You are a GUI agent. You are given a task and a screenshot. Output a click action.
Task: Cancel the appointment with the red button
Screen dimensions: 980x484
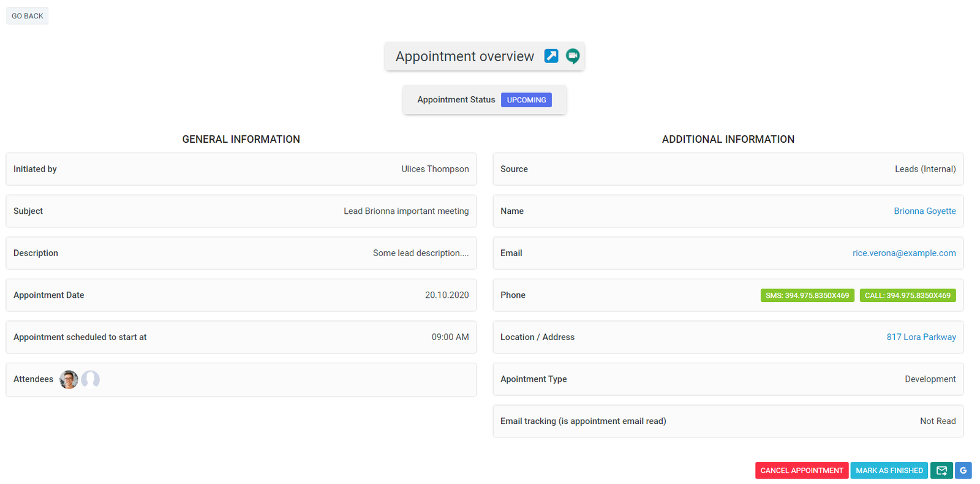[x=801, y=471]
